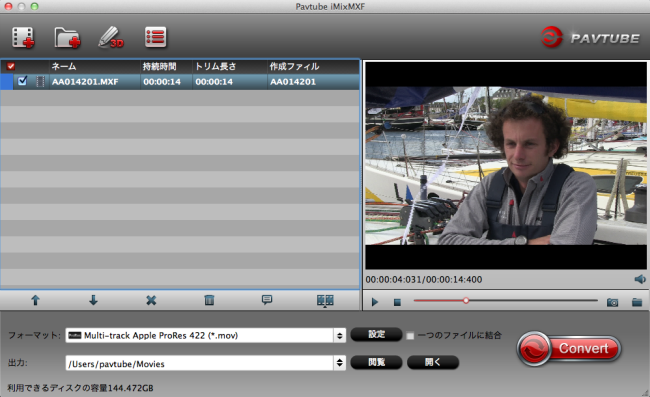Open the red task list icon
Image resolution: width=650 pixels, height=397 pixels.
(x=155, y=37)
